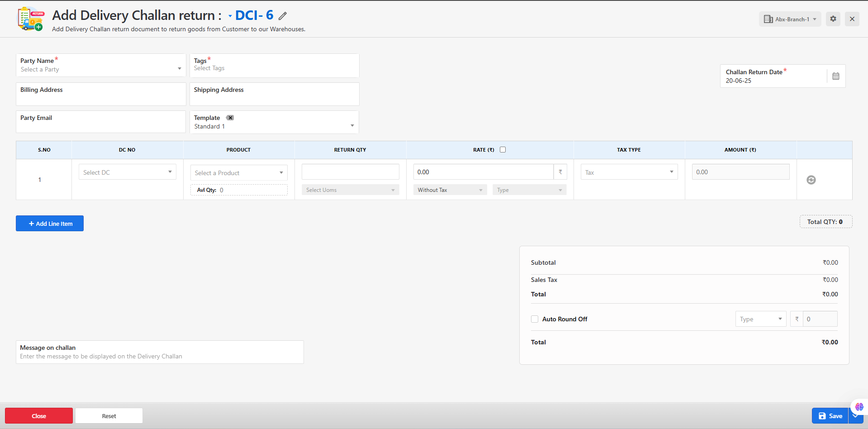The width and height of the screenshot is (868, 429).
Task: Click the Message on challan text field
Action: click(x=160, y=356)
